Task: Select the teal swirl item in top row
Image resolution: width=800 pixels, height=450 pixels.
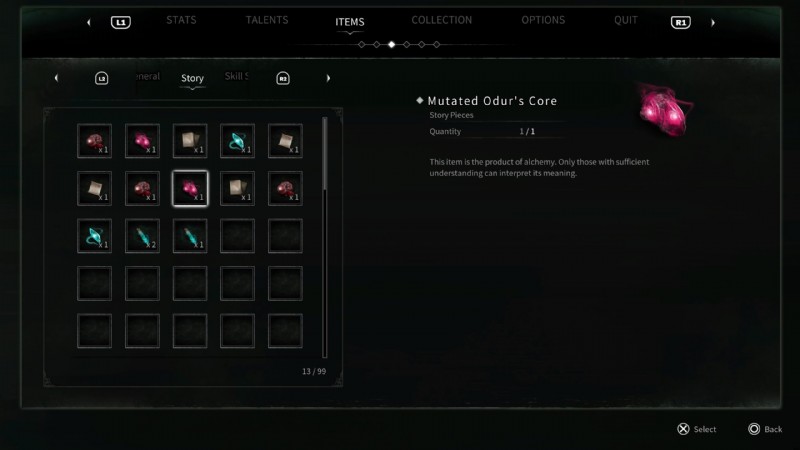Action: point(237,141)
